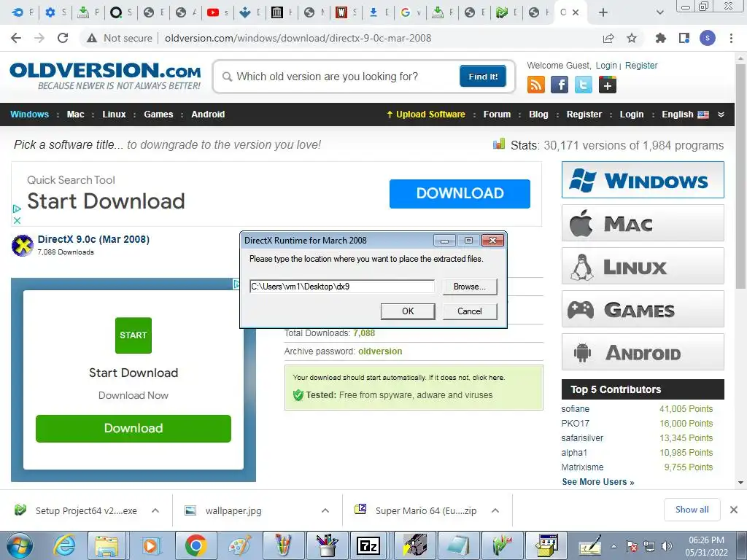This screenshot has width=747, height=560.
Task: Click the blue DOWNLOAD ad button
Action: (x=460, y=193)
